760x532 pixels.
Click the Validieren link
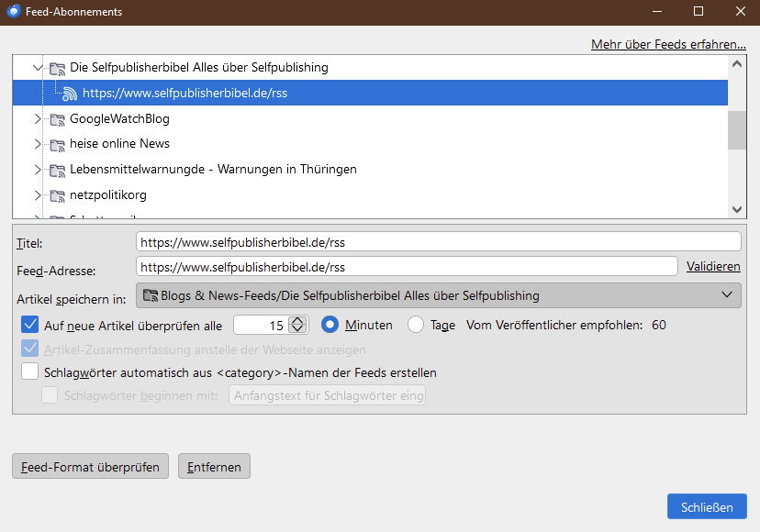click(713, 267)
